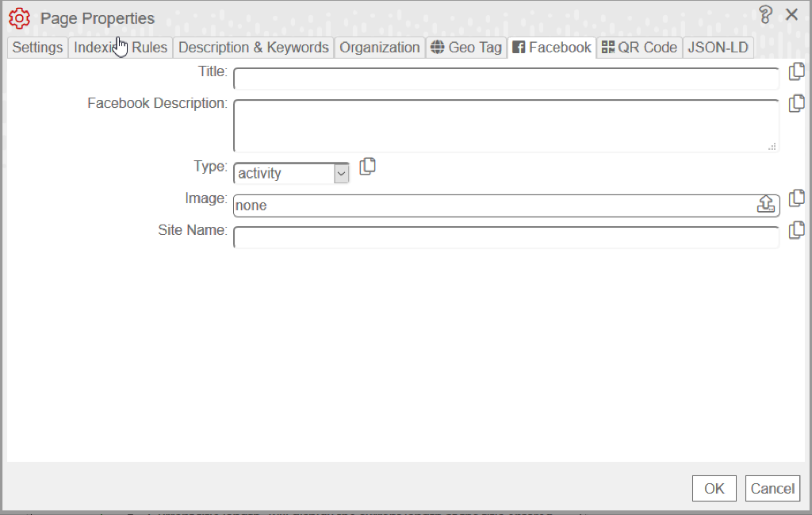This screenshot has height=515, width=812.
Task: Close the Page Properties dialog
Action: click(x=791, y=14)
